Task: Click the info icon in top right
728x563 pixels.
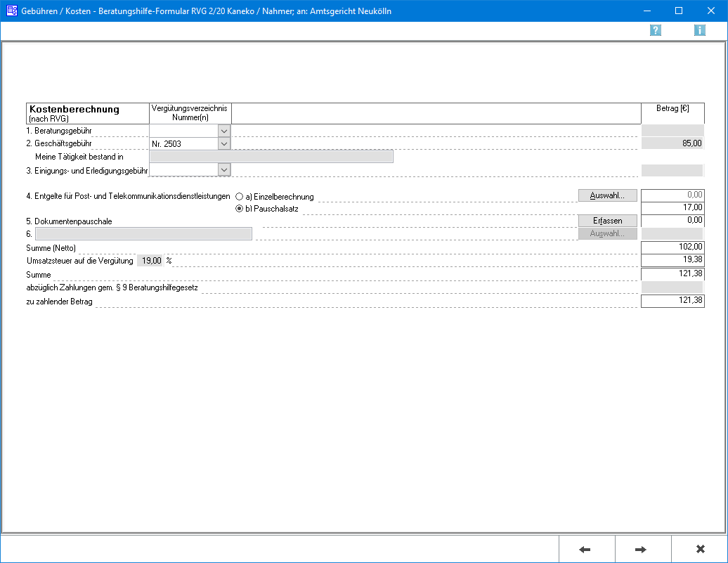Action: tap(700, 30)
